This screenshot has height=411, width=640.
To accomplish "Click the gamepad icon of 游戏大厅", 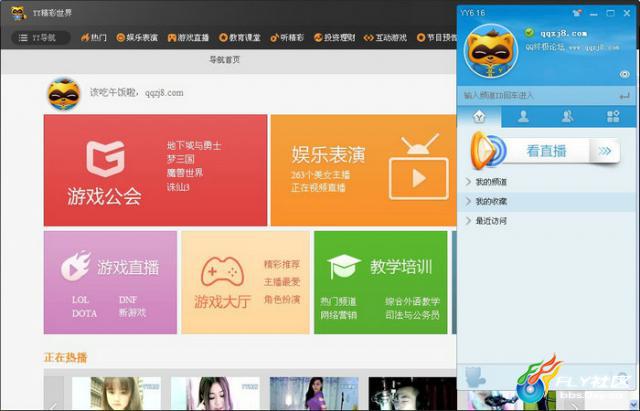I will click(x=222, y=271).
